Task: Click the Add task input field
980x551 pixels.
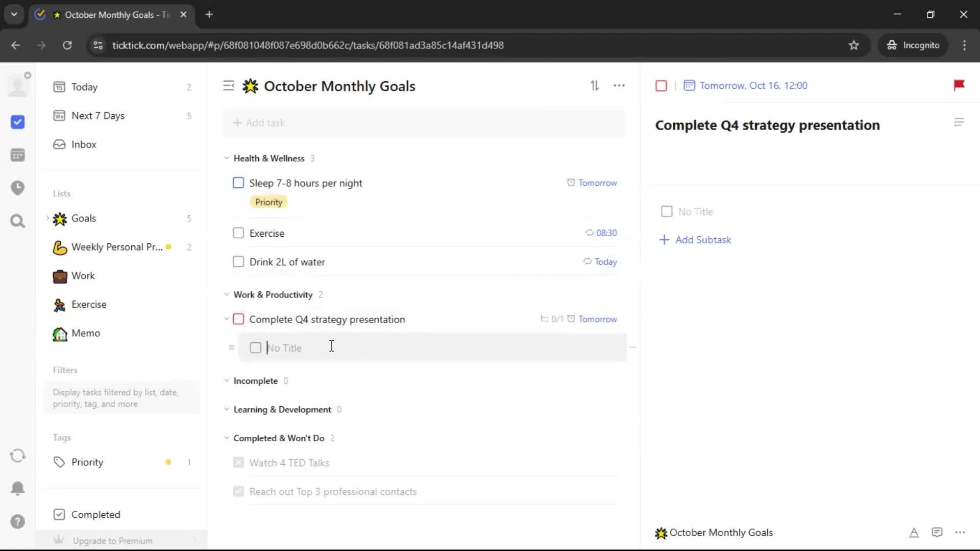Action: click(x=424, y=123)
